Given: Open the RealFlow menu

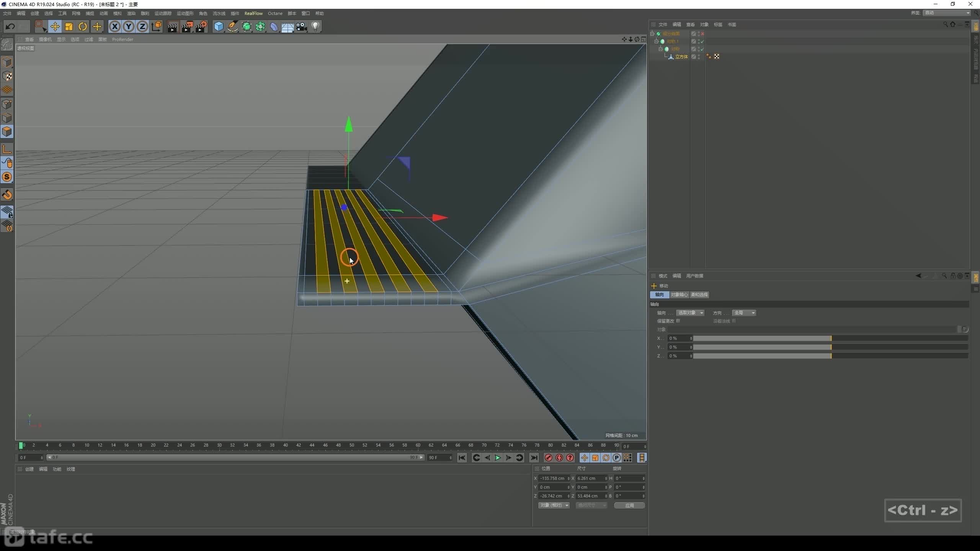Looking at the screenshot, I should coord(253,13).
